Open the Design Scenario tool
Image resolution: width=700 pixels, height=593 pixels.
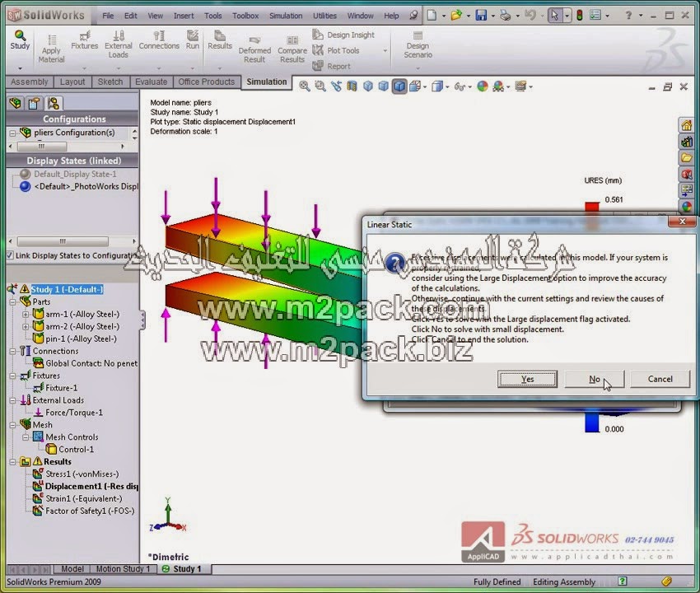[x=418, y=44]
